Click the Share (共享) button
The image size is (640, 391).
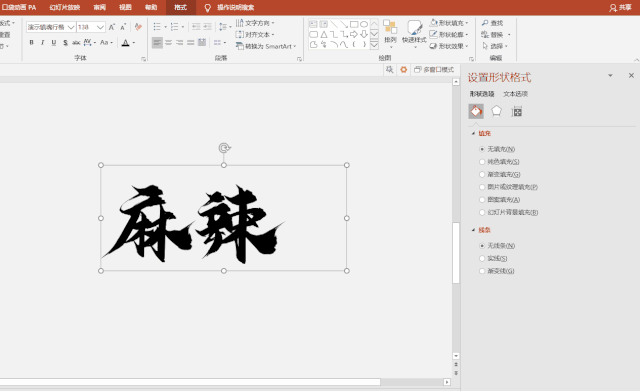[x=620, y=7]
